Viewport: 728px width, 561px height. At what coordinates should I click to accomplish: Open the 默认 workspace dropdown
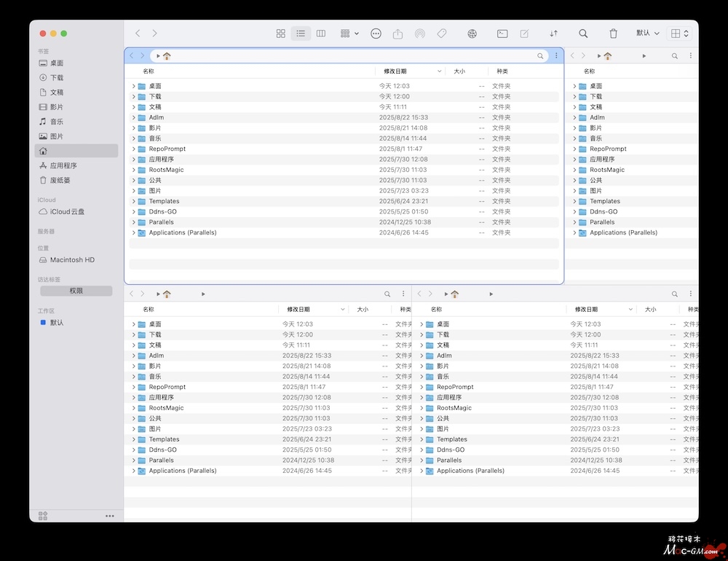click(x=648, y=33)
